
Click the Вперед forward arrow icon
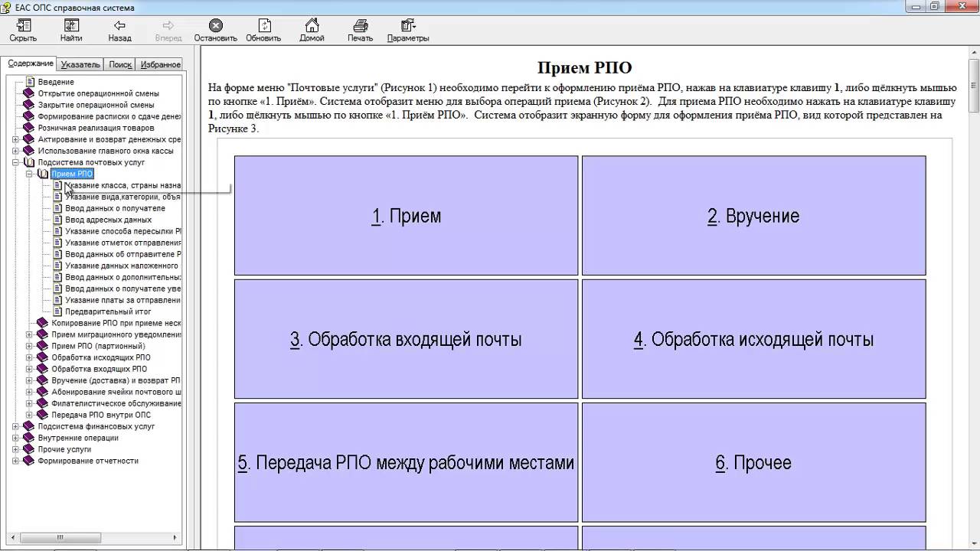pos(168,26)
